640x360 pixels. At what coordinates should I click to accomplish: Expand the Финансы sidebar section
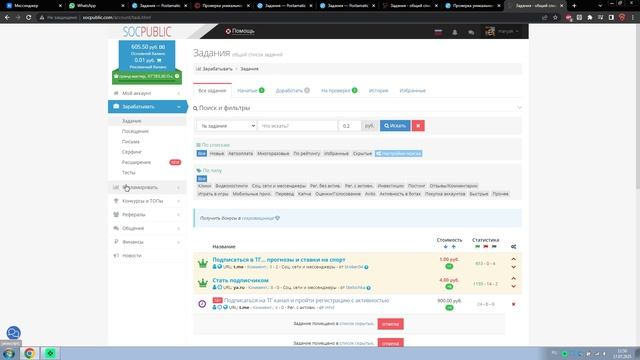[x=147, y=242]
